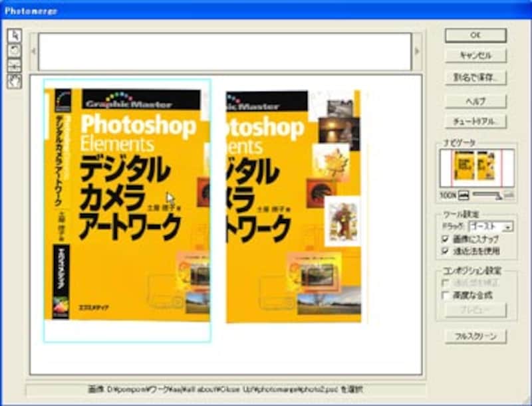
Task: Select the right book cover image
Action: (293, 206)
